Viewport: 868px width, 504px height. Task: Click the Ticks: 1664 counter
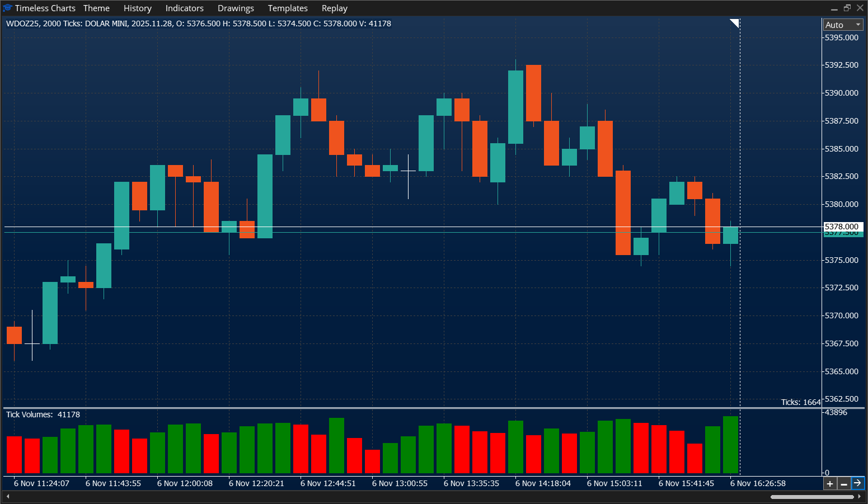(x=800, y=402)
